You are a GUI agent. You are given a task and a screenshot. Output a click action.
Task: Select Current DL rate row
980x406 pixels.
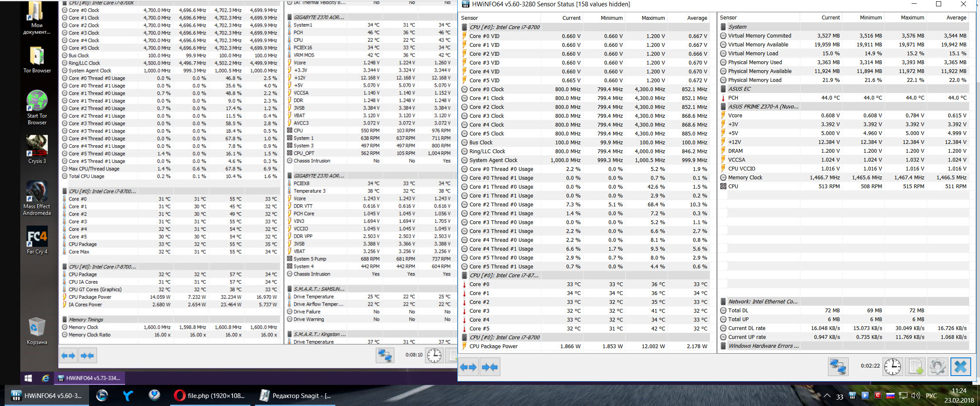(x=844, y=328)
